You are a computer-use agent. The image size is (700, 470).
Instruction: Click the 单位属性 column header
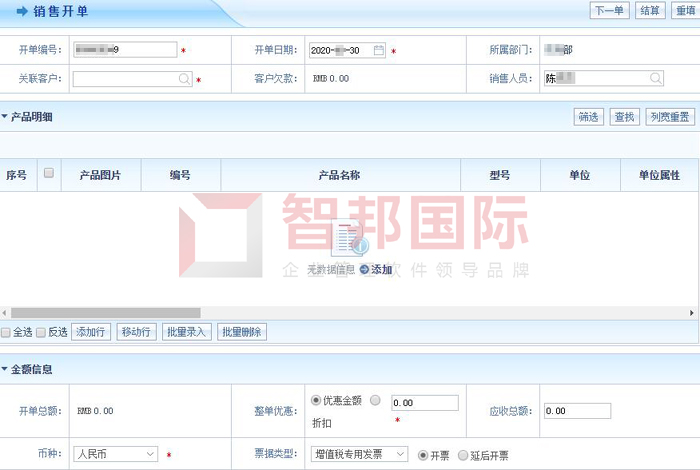click(x=659, y=175)
